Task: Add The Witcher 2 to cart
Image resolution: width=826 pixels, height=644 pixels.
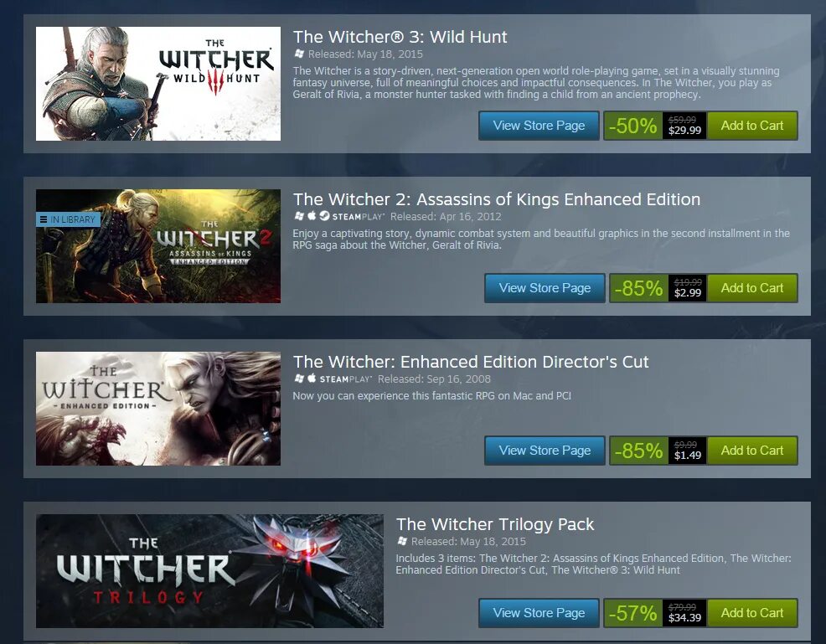Action: tap(752, 288)
